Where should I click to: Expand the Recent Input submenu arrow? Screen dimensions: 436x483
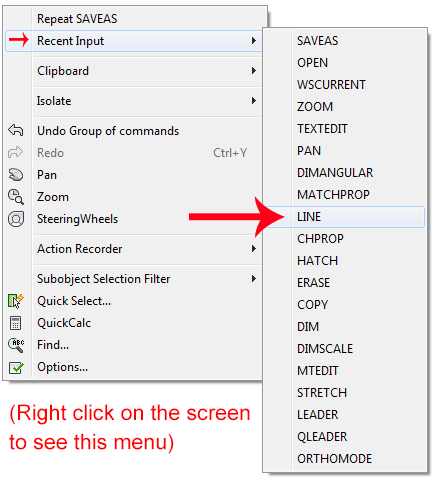(x=254, y=41)
